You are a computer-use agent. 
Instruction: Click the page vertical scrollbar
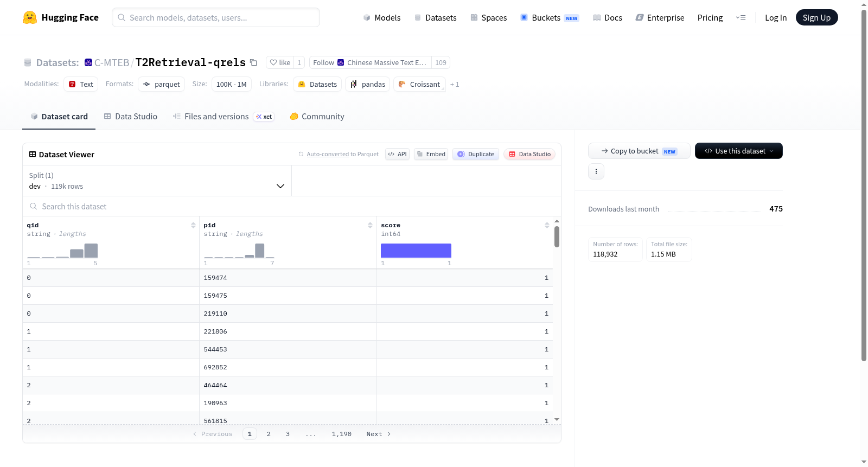coord(864,184)
